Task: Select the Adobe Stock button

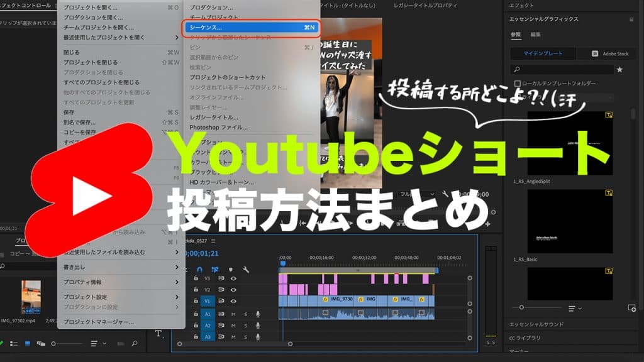Action: click(x=607, y=54)
